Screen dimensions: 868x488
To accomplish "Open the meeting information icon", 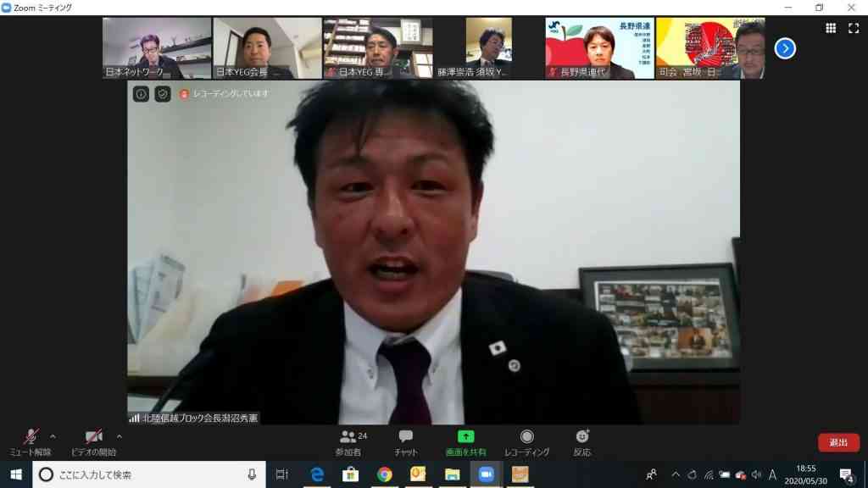I will [x=141, y=94].
